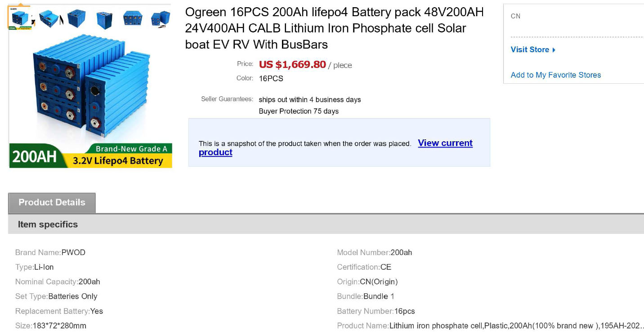This screenshot has width=644, height=332.
Task: Pick the sixth thumbnail with busbars
Action: point(160,18)
